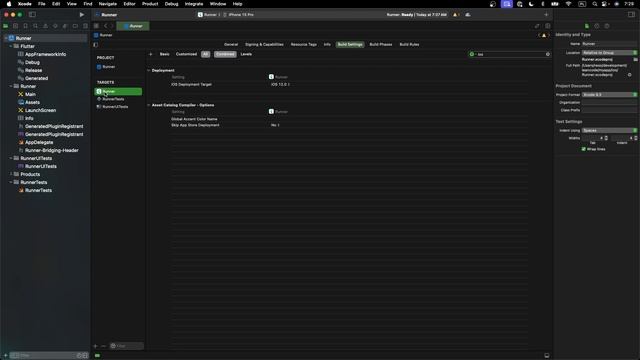
Task: Open the Test navigator
Action: click(55, 26)
